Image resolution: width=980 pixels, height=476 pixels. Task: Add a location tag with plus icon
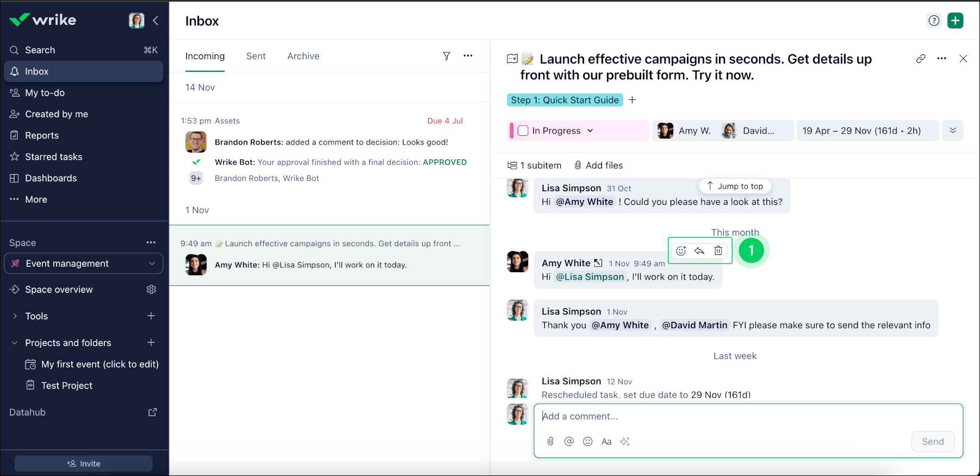click(x=632, y=100)
